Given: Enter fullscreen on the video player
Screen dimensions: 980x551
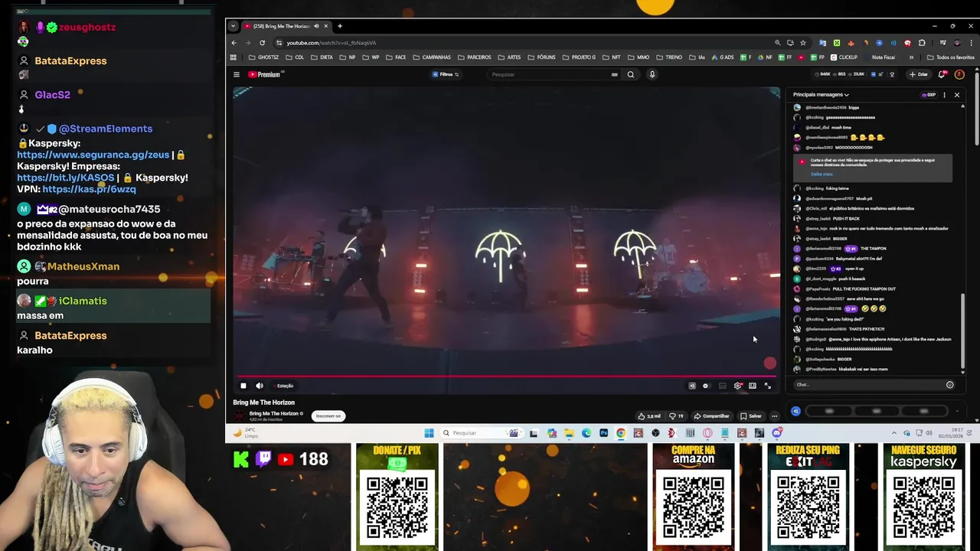Looking at the screenshot, I should (x=768, y=386).
